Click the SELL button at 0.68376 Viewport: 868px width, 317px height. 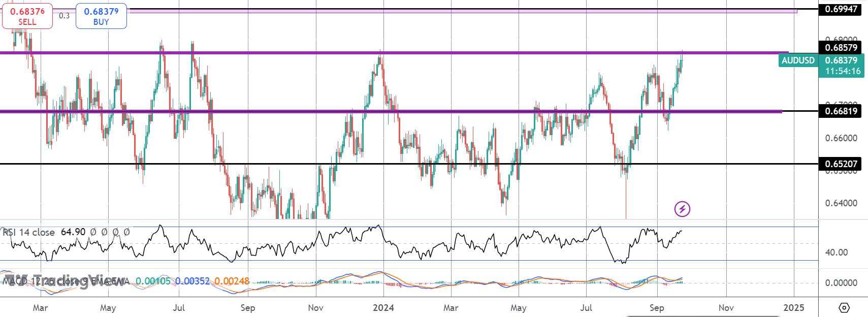pos(27,16)
